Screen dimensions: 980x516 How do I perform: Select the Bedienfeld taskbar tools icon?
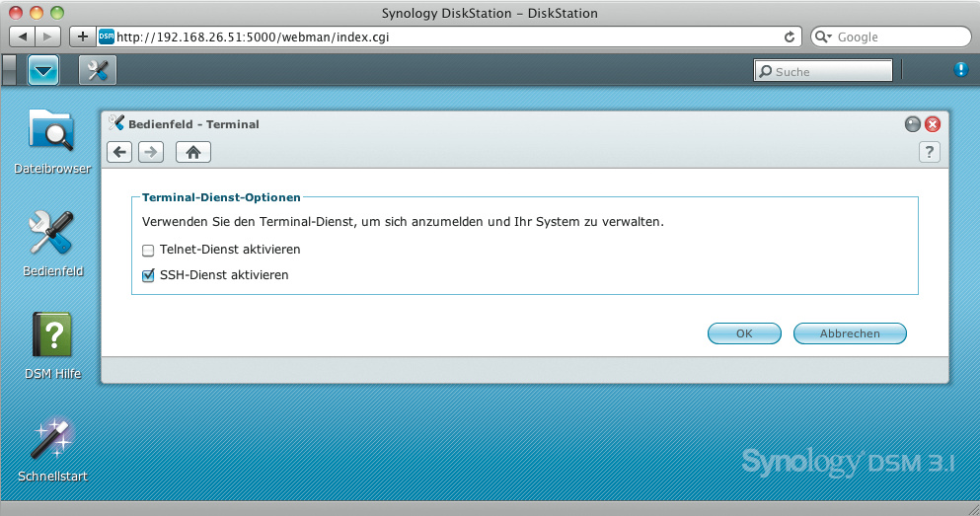click(98, 70)
